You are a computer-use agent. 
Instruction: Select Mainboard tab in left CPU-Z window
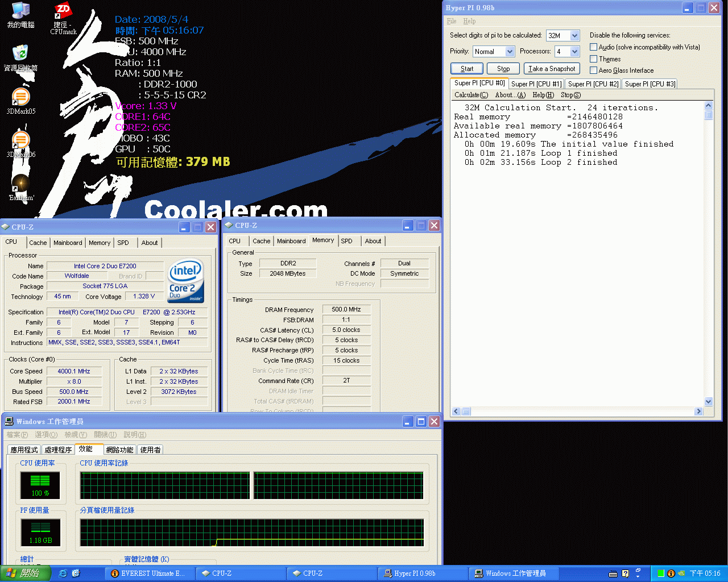coord(68,243)
